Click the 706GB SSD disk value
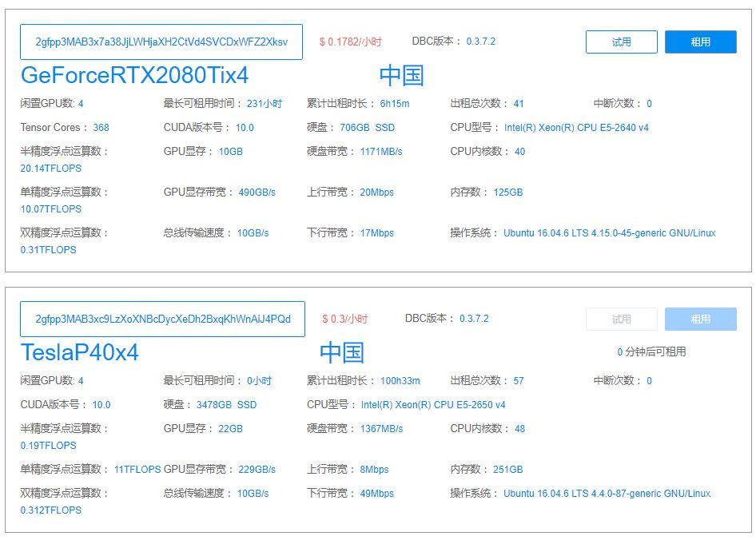The width and height of the screenshot is (756, 540). (368, 128)
